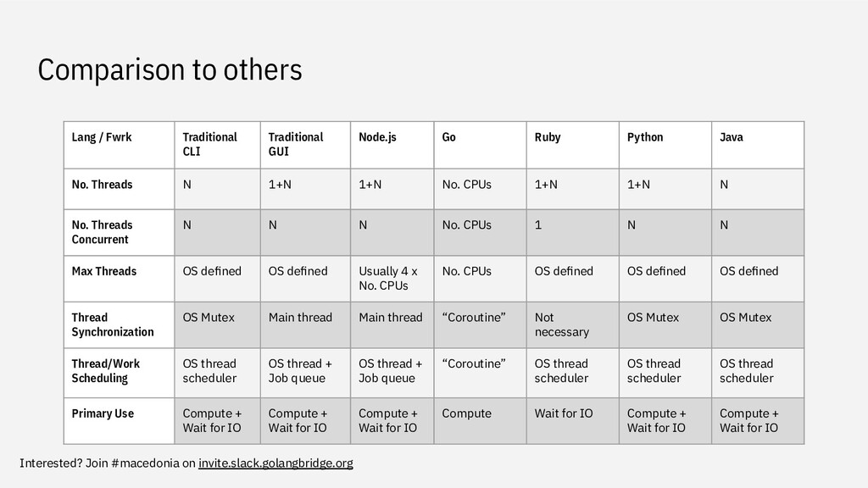Click the Traditional CLI header cell

pos(217,145)
